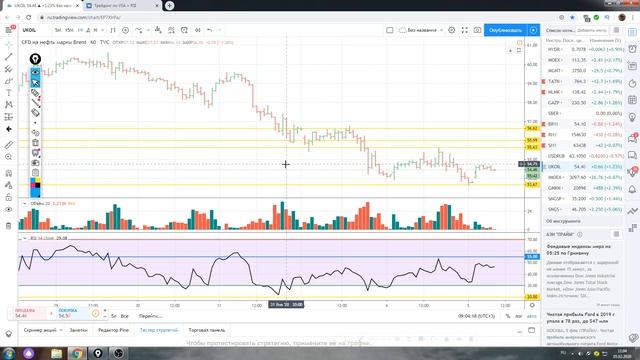Toggle magnet mode in left toolbar
The image size is (640, 360).
tap(9, 173)
